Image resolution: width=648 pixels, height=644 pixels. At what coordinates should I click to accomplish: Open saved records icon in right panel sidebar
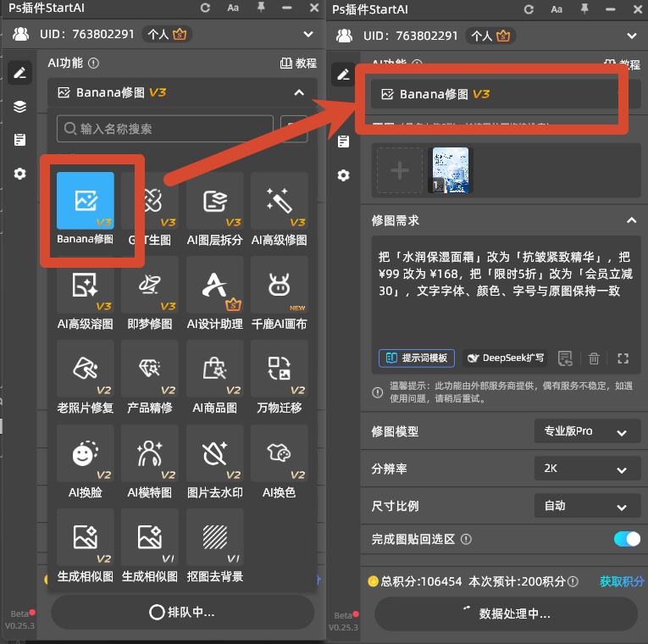tap(343, 142)
